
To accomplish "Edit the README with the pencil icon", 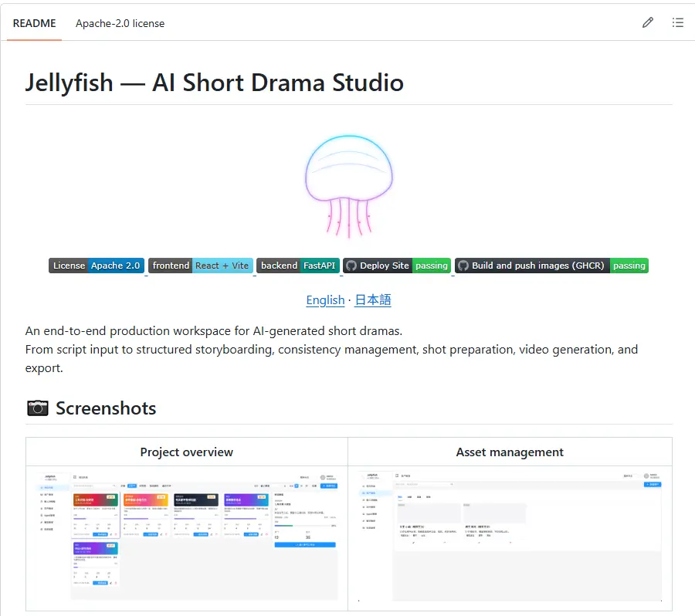I will tap(648, 22).
